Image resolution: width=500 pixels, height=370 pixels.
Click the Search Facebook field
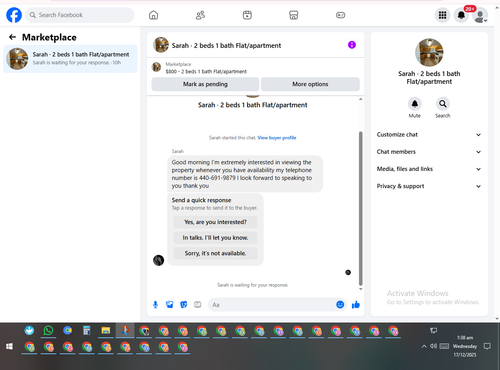[80, 15]
